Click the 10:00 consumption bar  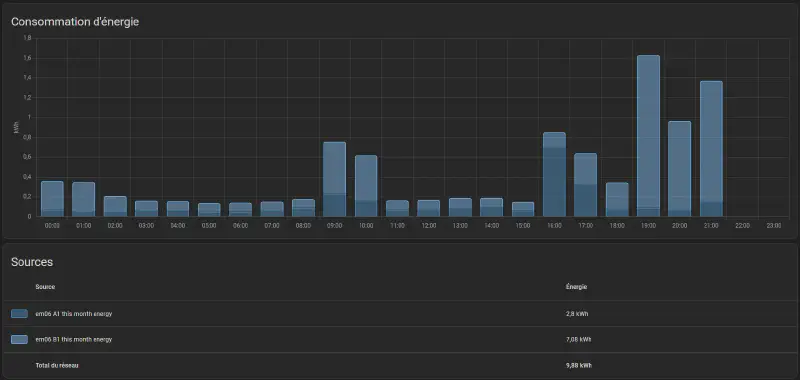click(x=366, y=186)
